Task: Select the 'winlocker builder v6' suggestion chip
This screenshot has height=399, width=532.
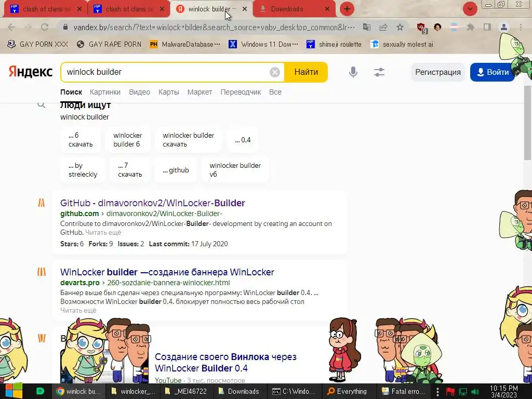Action: tap(235, 170)
